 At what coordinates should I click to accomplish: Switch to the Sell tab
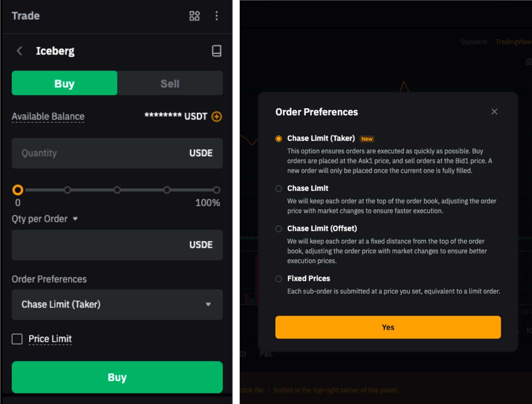coord(170,83)
